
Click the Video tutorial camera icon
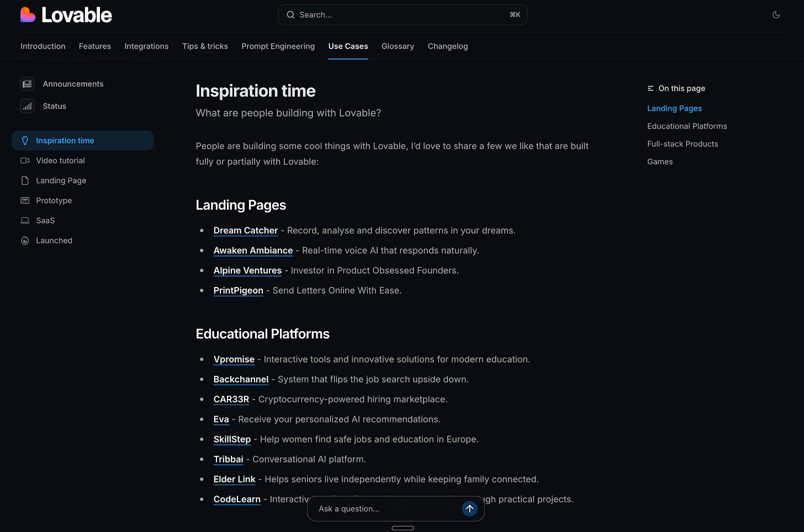[25, 161]
